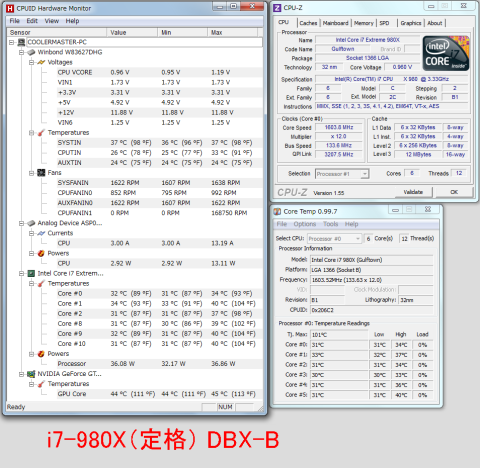Click the NVIDIA GeForce graphics card icon
This screenshot has width=480, height=468.
[x=31, y=374]
